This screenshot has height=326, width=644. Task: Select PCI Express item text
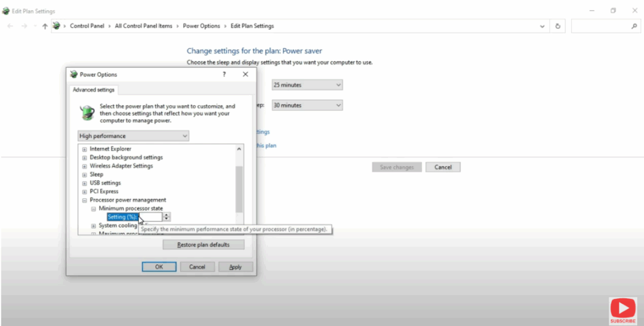click(x=104, y=191)
